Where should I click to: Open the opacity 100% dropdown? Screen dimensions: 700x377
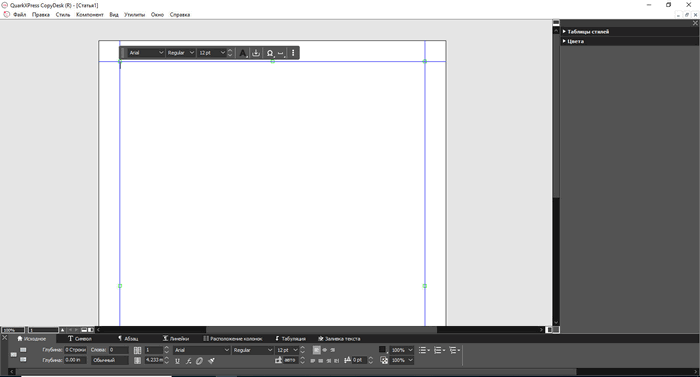tap(402, 360)
